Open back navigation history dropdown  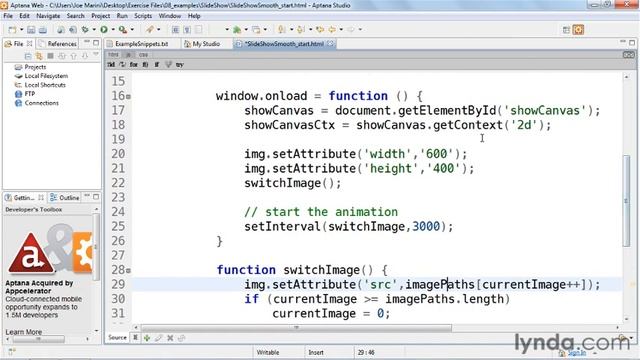coord(341,29)
